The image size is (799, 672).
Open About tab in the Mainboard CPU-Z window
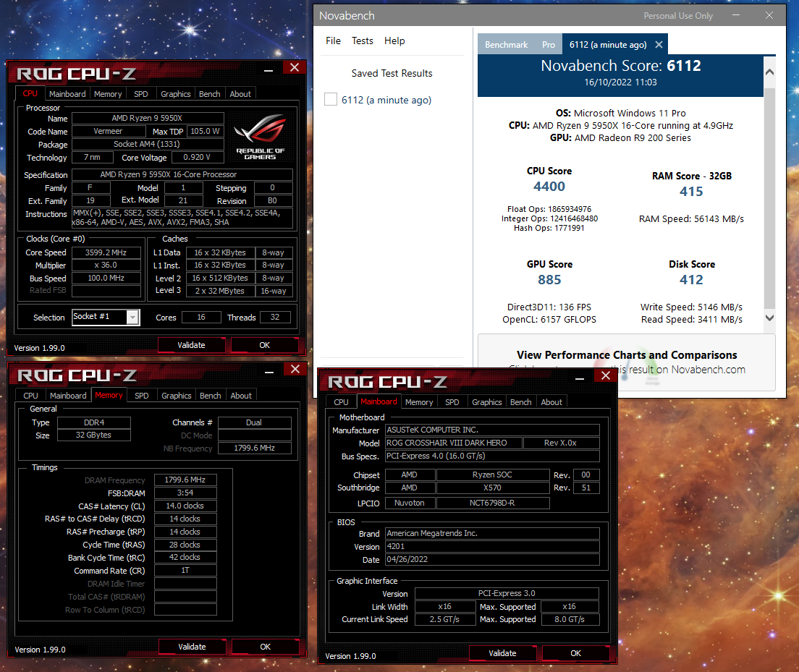pyautogui.click(x=551, y=402)
